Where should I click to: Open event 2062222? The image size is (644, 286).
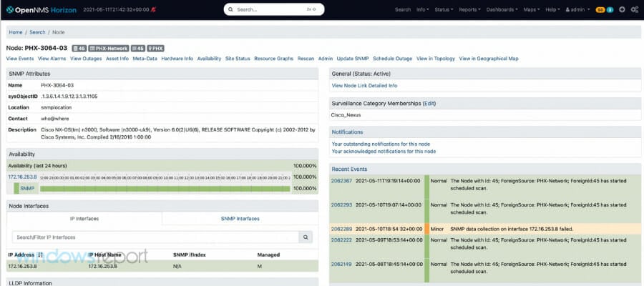pos(341,240)
